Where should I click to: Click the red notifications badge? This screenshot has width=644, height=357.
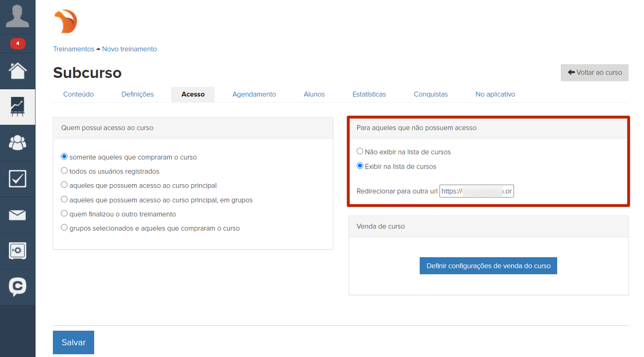pos(18,43)
